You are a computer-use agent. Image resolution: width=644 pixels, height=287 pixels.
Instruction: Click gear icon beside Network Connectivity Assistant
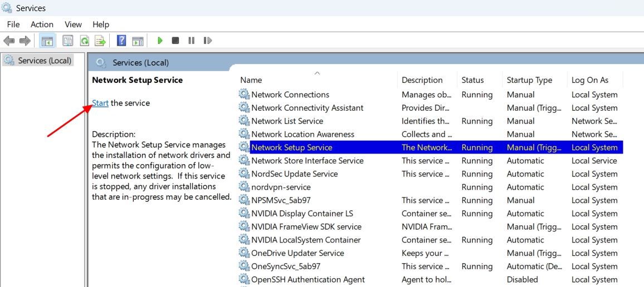pos(244,107)
